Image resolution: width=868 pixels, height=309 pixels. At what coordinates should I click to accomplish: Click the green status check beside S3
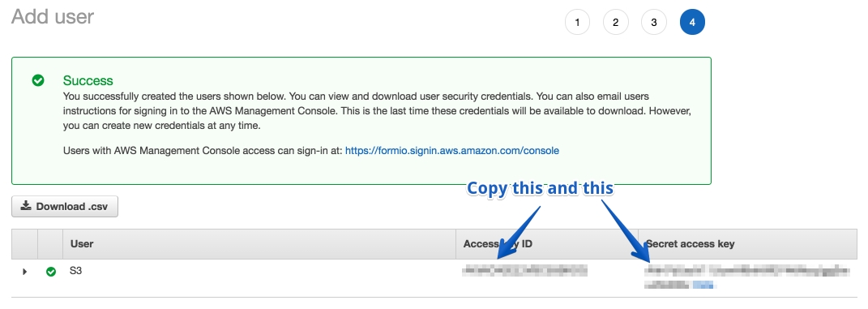point(51,272)
